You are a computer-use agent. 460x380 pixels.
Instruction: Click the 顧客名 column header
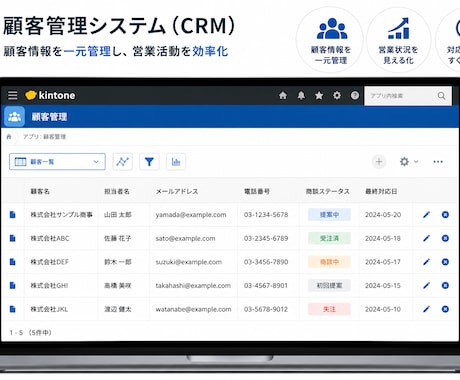click(x=40, y=191)
